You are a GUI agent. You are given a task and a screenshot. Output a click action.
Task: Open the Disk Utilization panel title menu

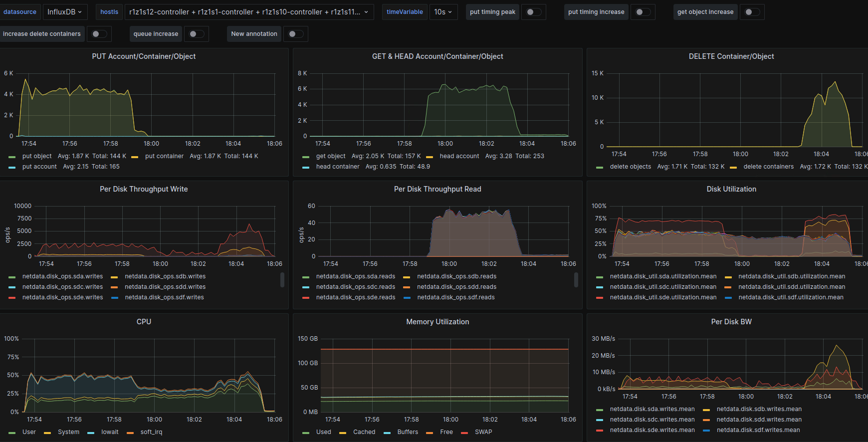[x=731, y=189]
